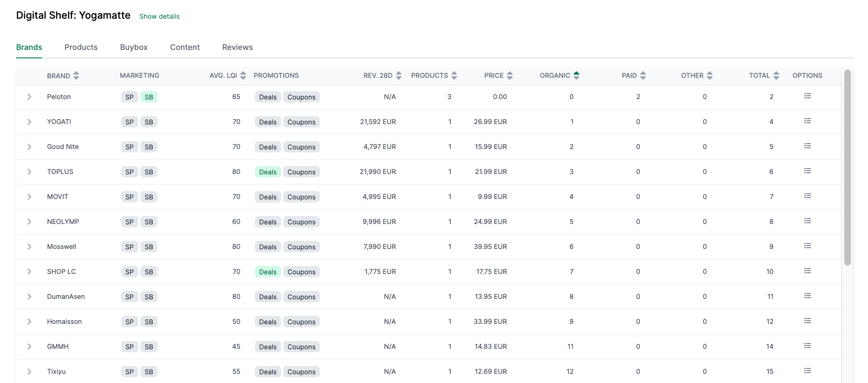Screen dimensions: 868x383
Task: Open options list icon for Tixiyu row
Action: (807, 371)
